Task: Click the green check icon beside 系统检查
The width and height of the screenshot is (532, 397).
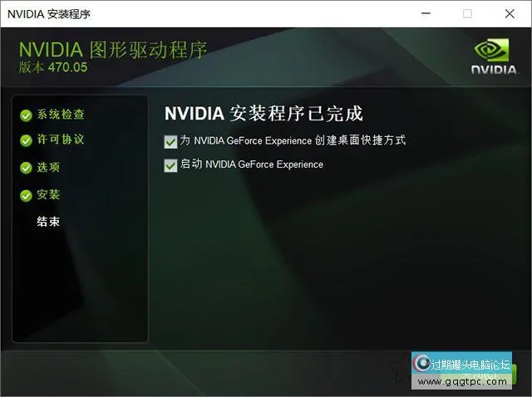Action: click(26, 115)
